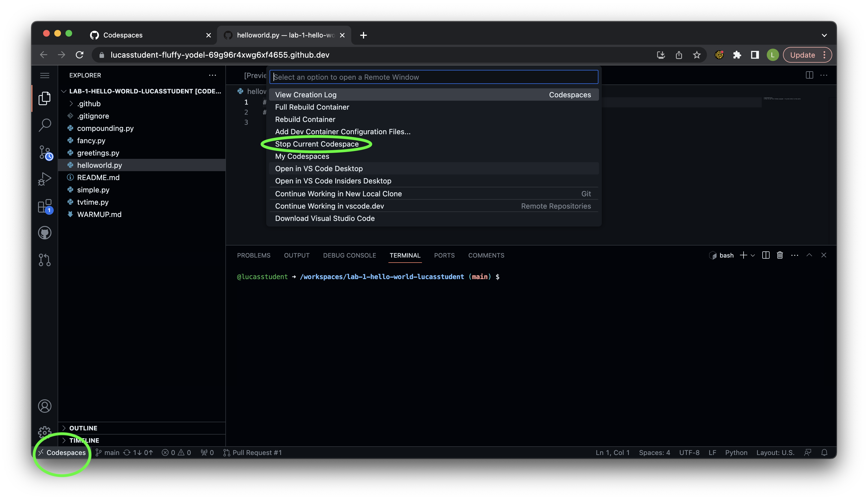
Task: Click the browser address bar URL
Action: [x=220, y=55]
